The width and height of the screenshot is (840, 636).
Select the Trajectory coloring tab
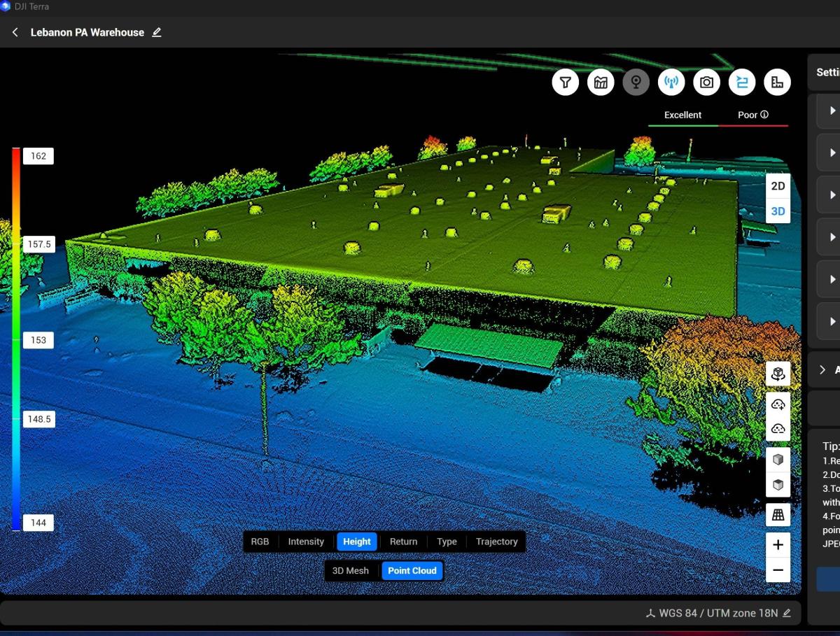496,541
